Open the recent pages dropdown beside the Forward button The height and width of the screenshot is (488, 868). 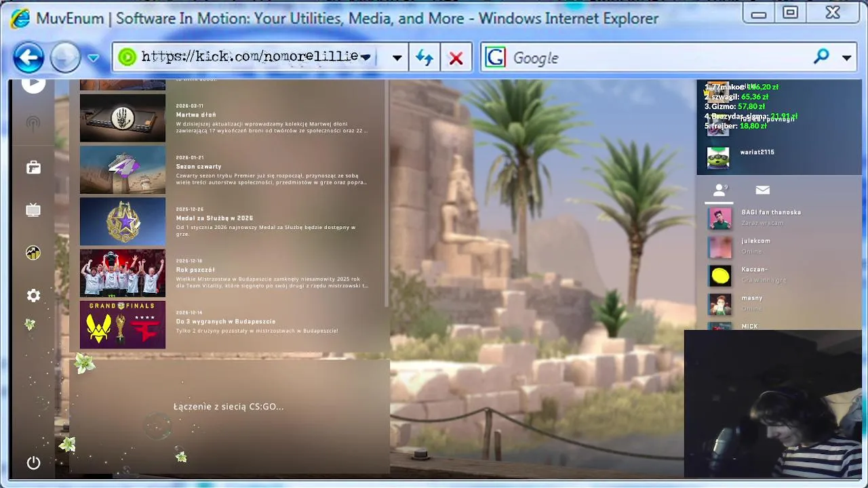[94, 58]
